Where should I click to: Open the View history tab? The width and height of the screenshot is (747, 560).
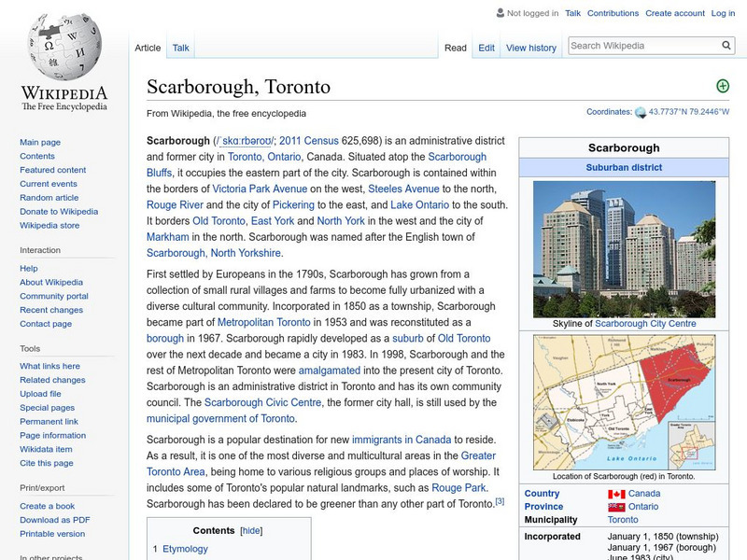pyautogui.click(x=531, y=48)
